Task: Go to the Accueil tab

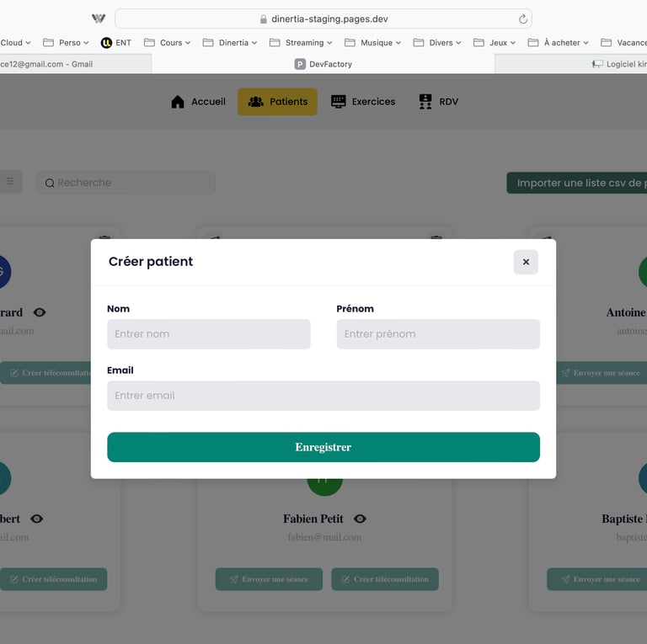Action: (199, 101)
